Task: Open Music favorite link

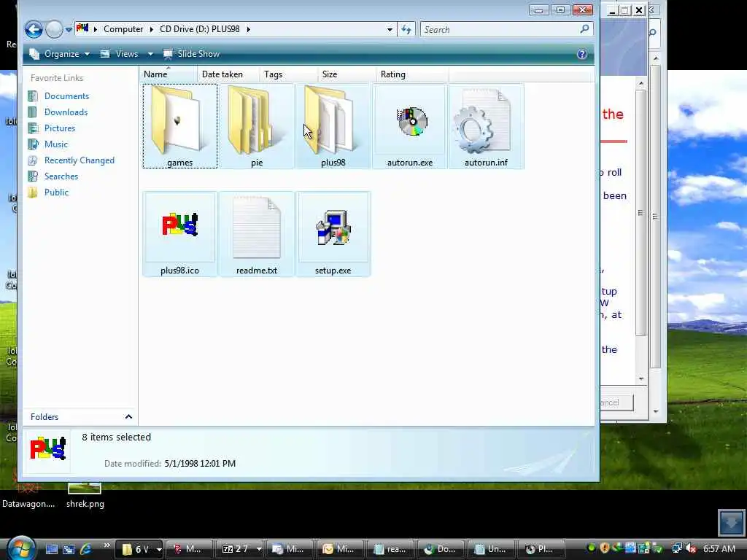Action: tap(55, 144)
